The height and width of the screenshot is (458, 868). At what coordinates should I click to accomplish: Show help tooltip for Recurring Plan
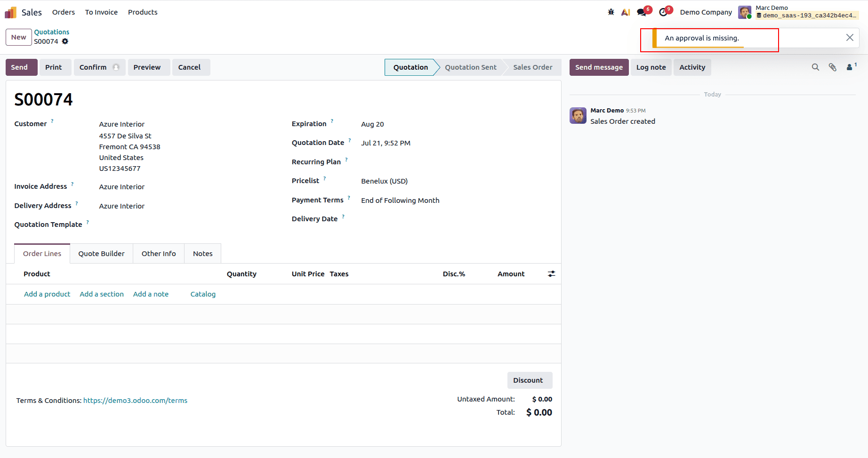click(x=346, y=159)
